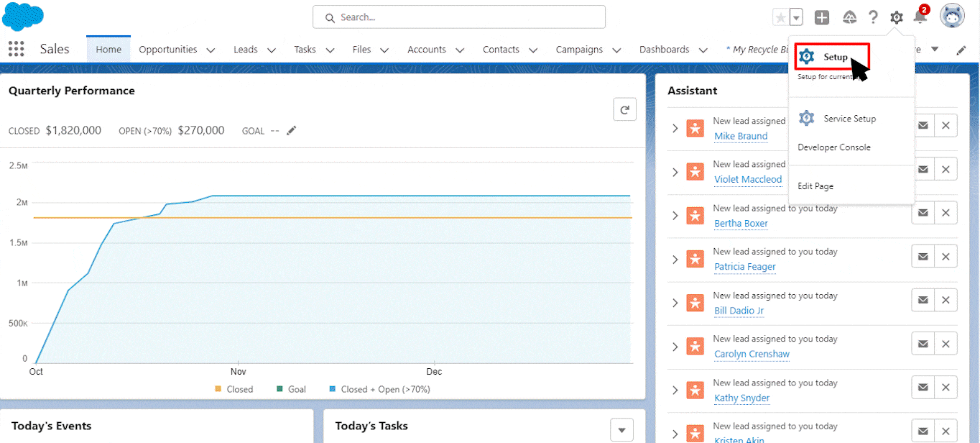This screenshot has width=980, height=443.
Task: Open the App Launcher grid icon
Action: click(16, 49)
